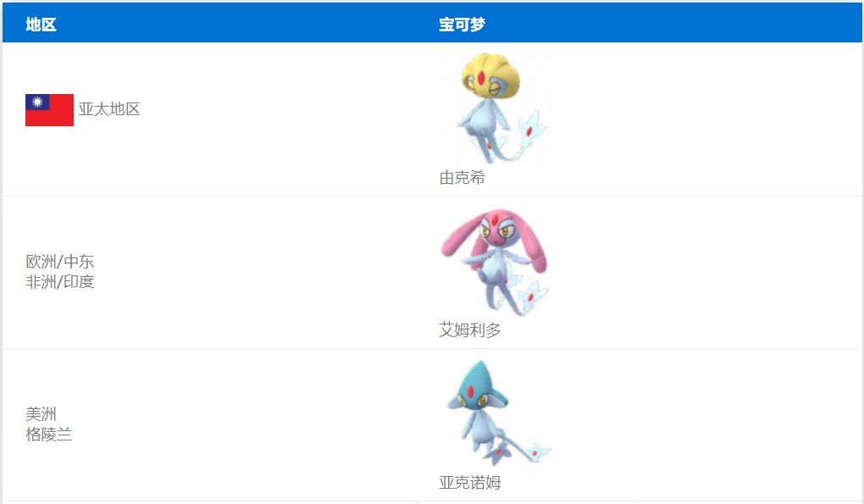Click Mesprit's red forehead gem

point(495,219)
